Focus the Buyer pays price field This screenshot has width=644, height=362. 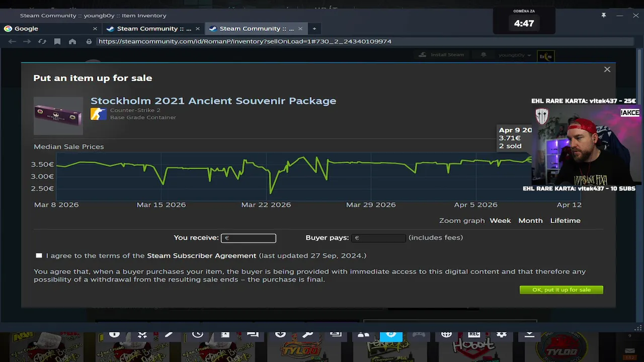[x=378, y=238]
